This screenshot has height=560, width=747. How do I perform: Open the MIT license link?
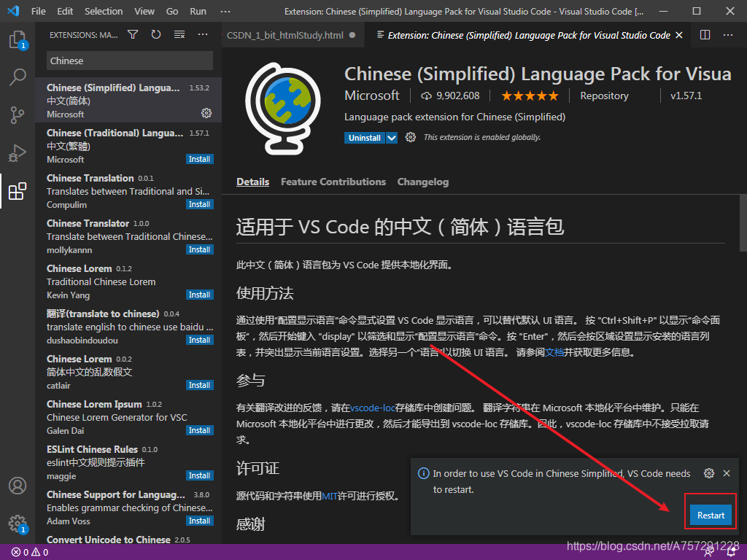tap(330, 496)
